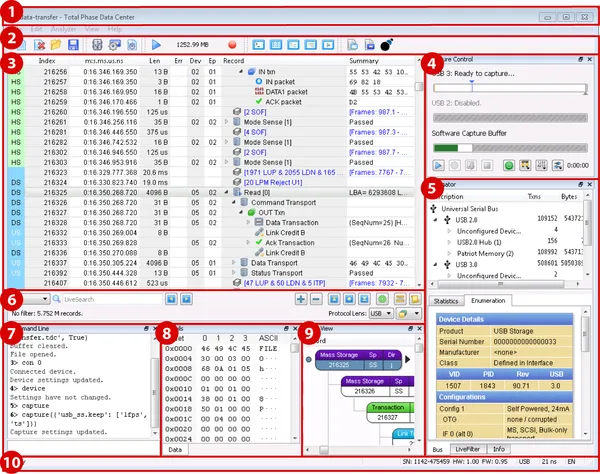This screenshot has height=474, width=600.
Task: Switch to the LiveFilter tab
Action: 468,449
